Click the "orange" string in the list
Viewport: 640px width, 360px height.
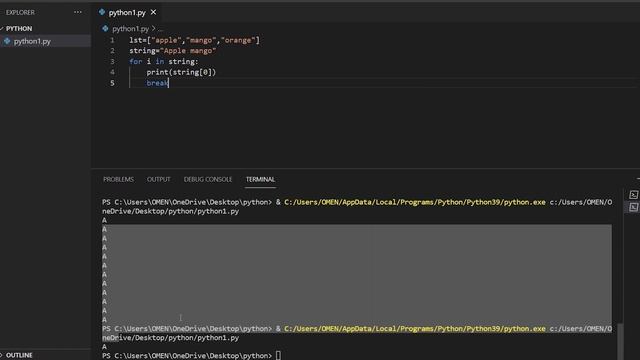[x=238, y=40]
